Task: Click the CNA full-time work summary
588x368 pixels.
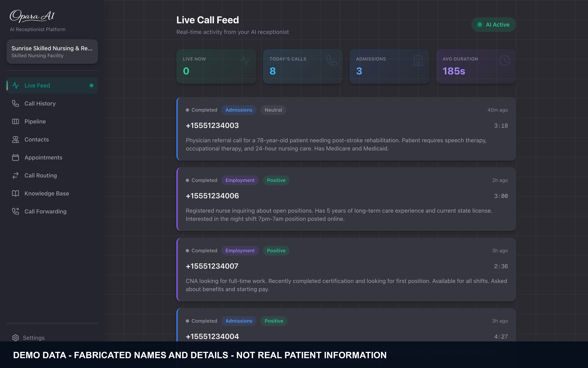Action: 346,285
